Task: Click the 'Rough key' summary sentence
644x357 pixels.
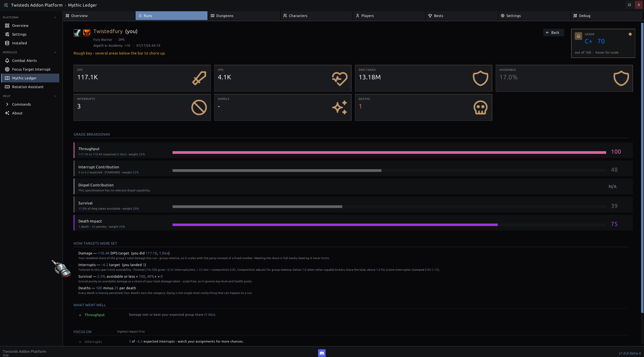Action: coord(119,53)
